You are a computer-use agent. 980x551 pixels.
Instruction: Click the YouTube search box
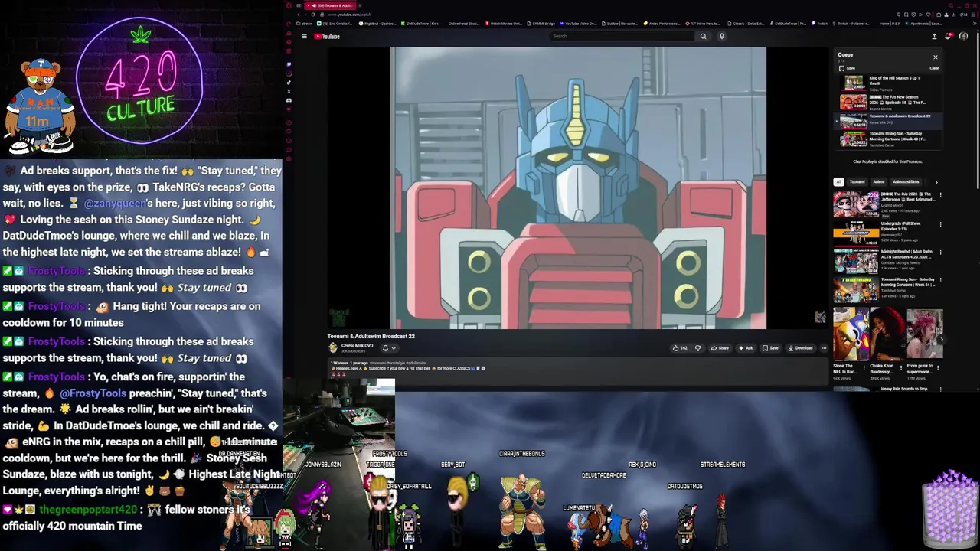[623, 36]
